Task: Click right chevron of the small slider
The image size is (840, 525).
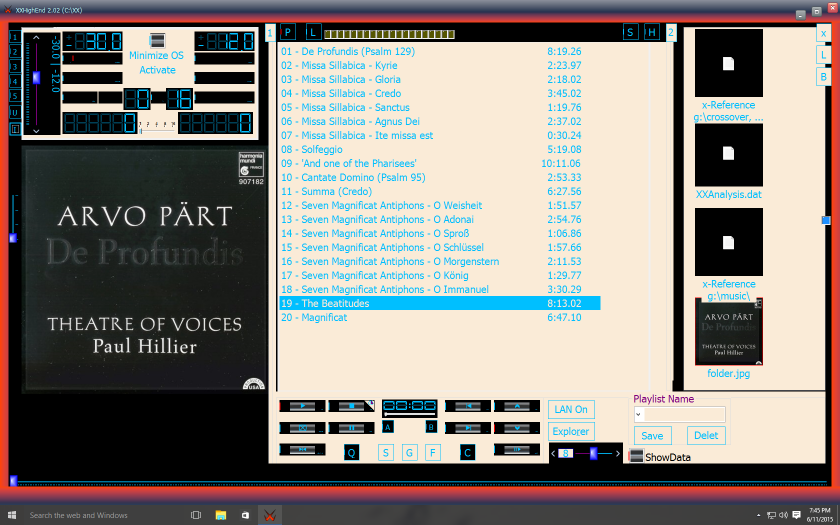Action: click(618, 453)
